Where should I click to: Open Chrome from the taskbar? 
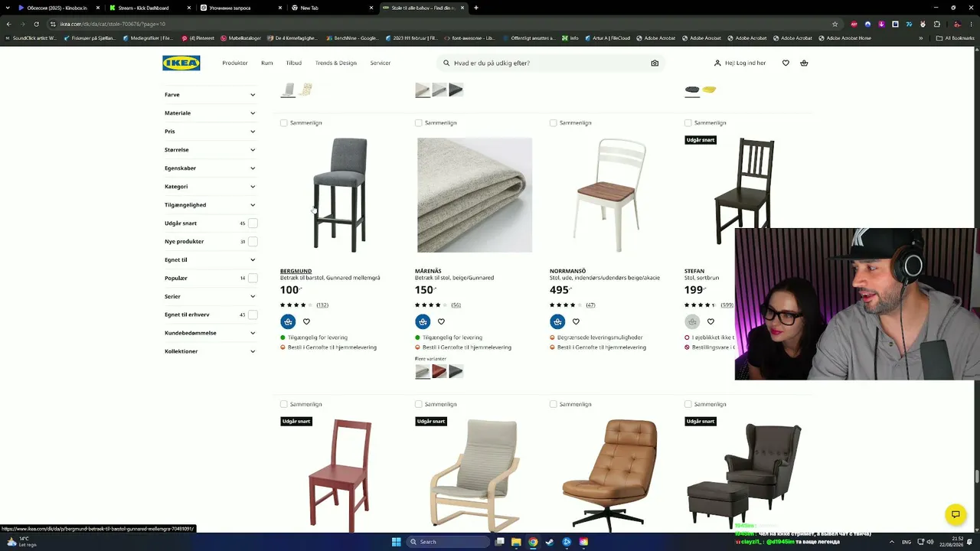click(x=533, y=542)
